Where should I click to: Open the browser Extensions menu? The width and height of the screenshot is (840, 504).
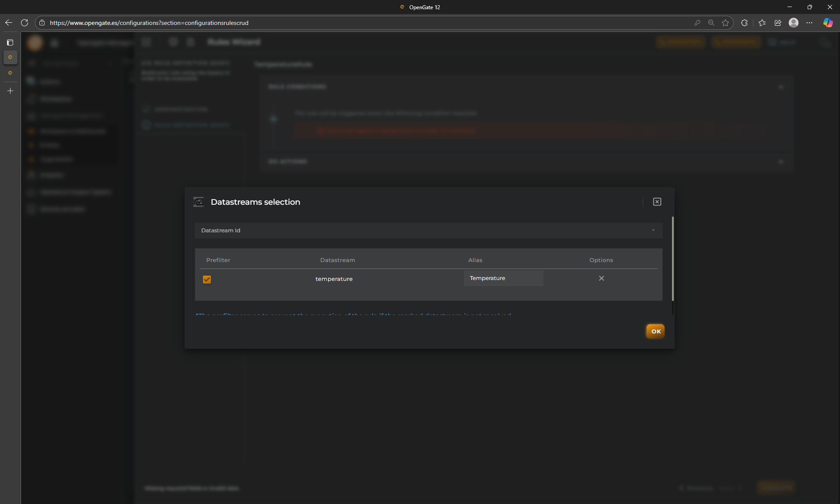(744, 23)
